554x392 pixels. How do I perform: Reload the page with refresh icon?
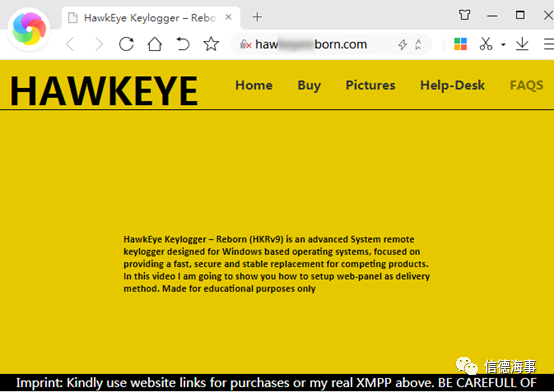coord(126,44)
